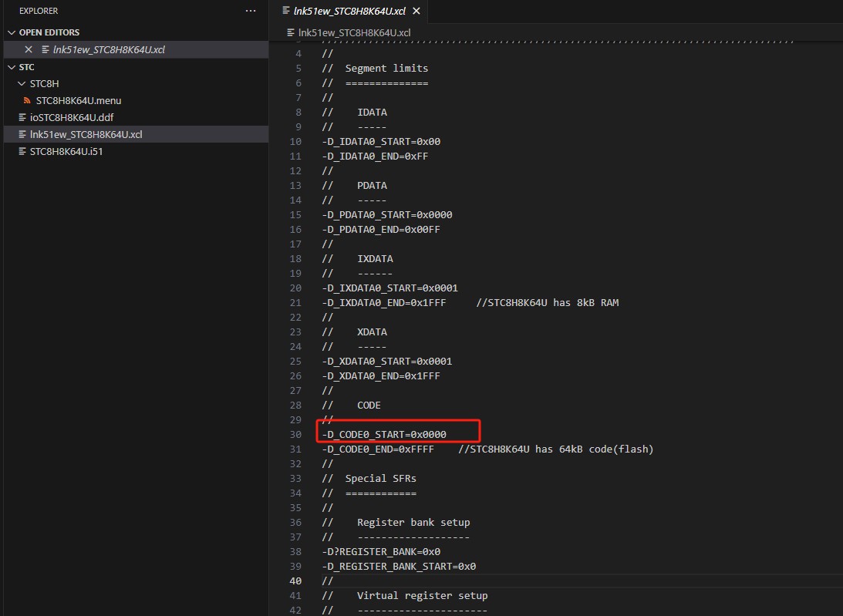
Task: Place cursor on the -D_CODE0_START=0x0000 line
Action: coord(384,434)
